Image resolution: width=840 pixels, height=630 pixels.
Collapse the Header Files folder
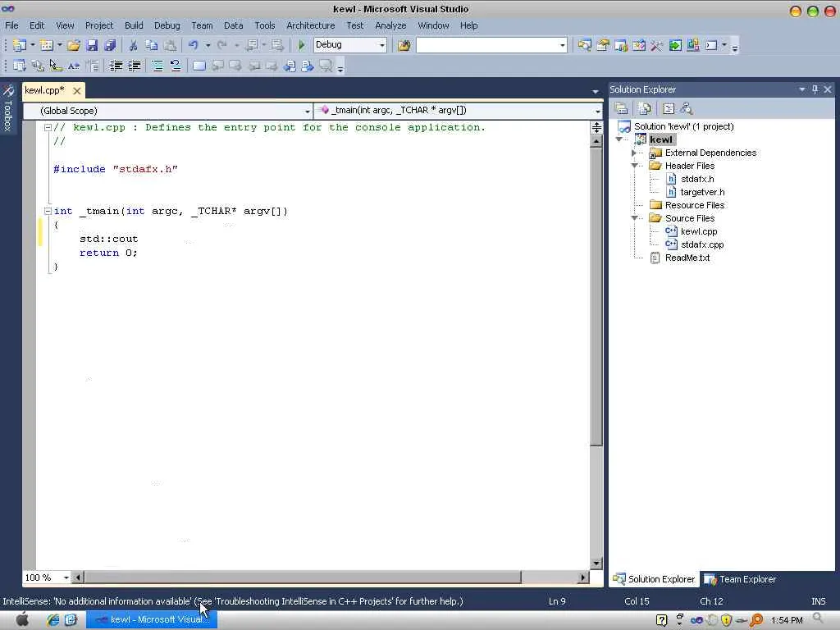click(635, 166)
